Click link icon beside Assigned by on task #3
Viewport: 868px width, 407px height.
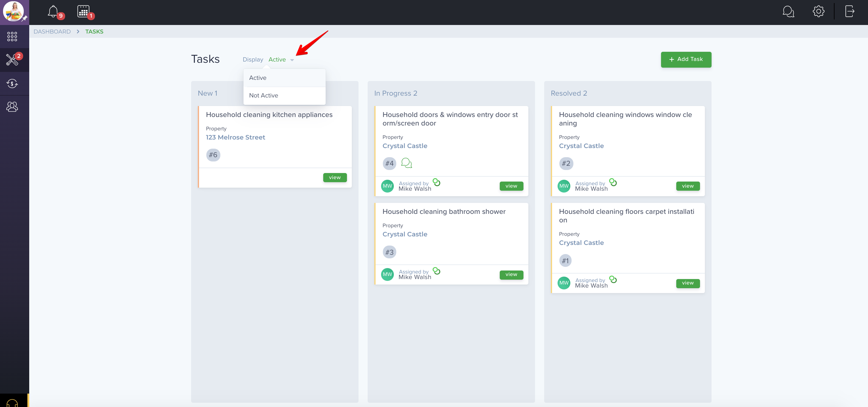tap(436, 271)
